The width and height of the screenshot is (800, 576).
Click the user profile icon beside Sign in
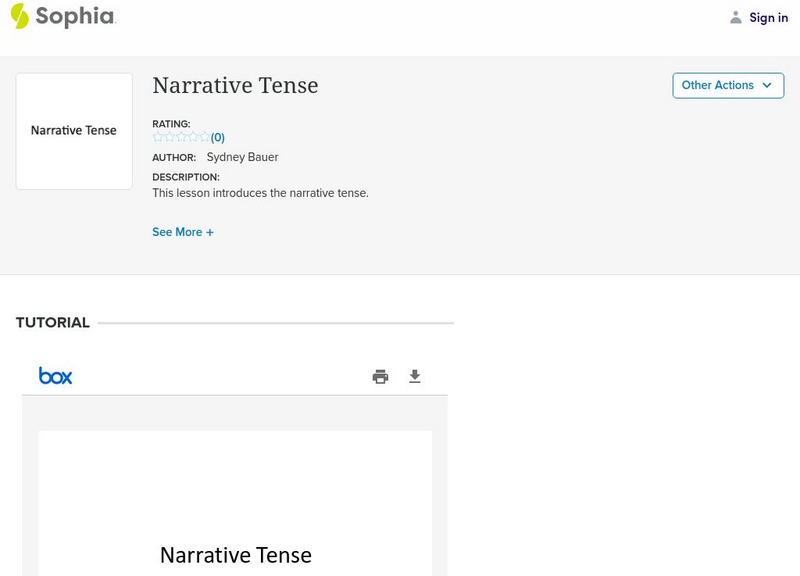(x=736, y=17)
